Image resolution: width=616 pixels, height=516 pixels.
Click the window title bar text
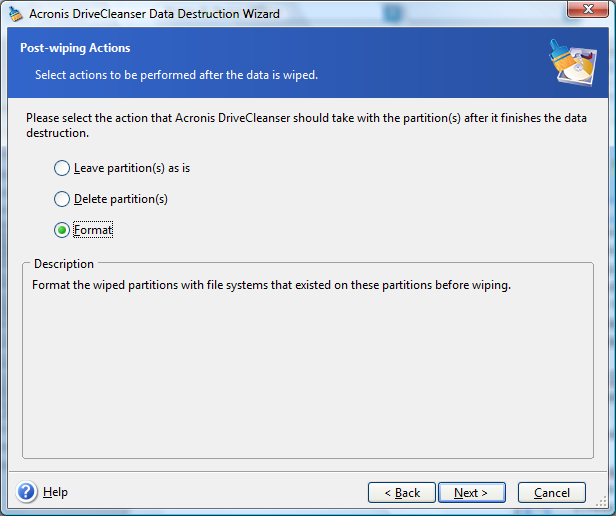pos(154,14)
